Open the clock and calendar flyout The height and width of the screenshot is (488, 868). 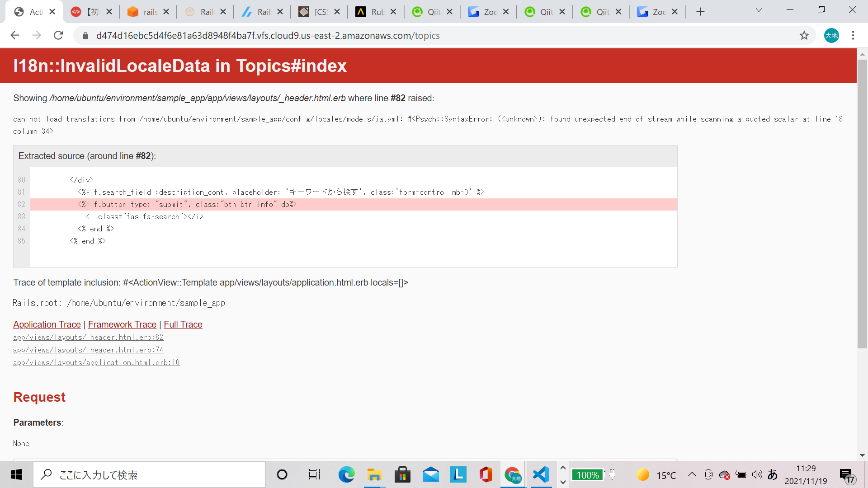click(806, 474)
